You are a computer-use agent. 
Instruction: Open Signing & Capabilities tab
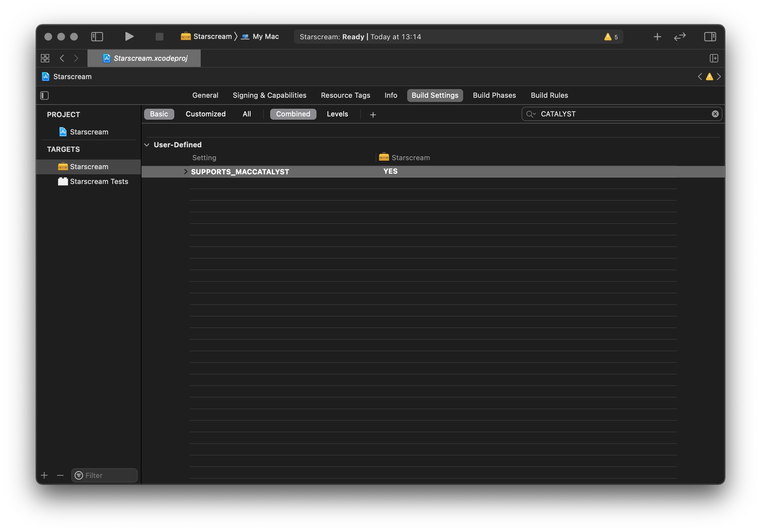pyautogui.click(x=270, y=96)
